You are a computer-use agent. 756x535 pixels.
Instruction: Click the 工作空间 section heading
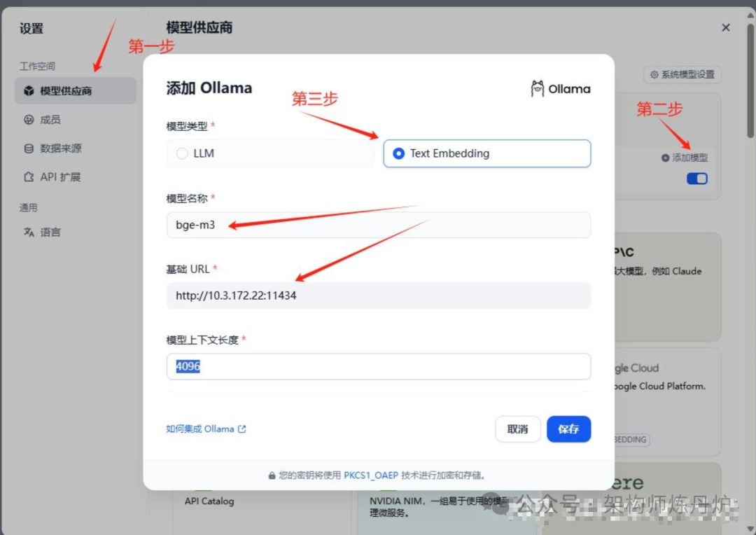click(x=37, y=66)
